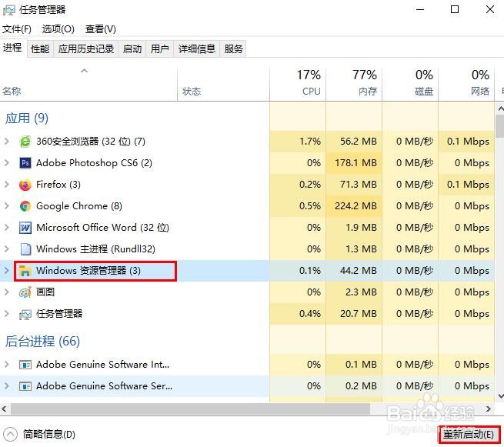Click the 56.2 MB memory cell
Screen dimensions: 504x447
(354, 142)
